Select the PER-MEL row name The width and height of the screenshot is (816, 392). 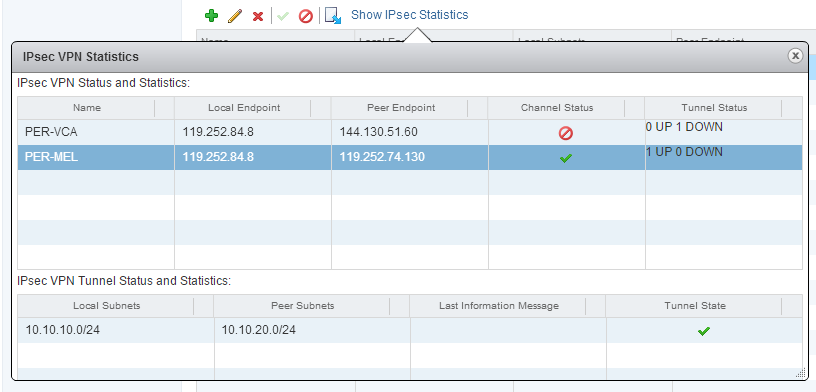click(52, 157)
